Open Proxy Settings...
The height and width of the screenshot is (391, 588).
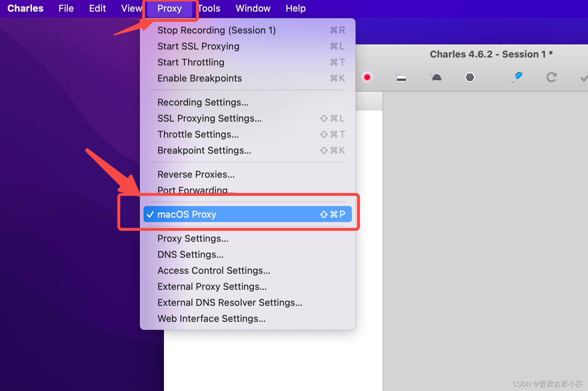(248, 238)
